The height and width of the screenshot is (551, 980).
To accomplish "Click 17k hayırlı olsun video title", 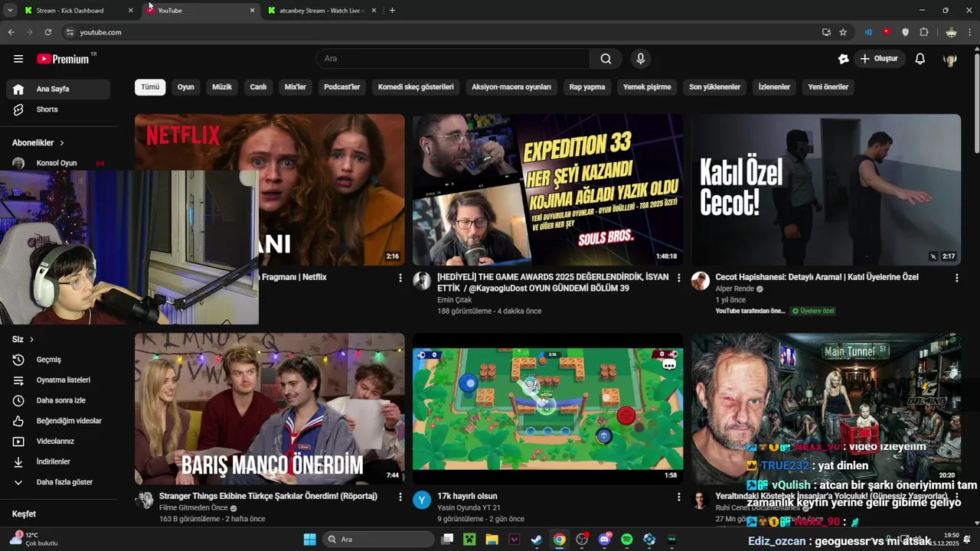I will 467,497.
